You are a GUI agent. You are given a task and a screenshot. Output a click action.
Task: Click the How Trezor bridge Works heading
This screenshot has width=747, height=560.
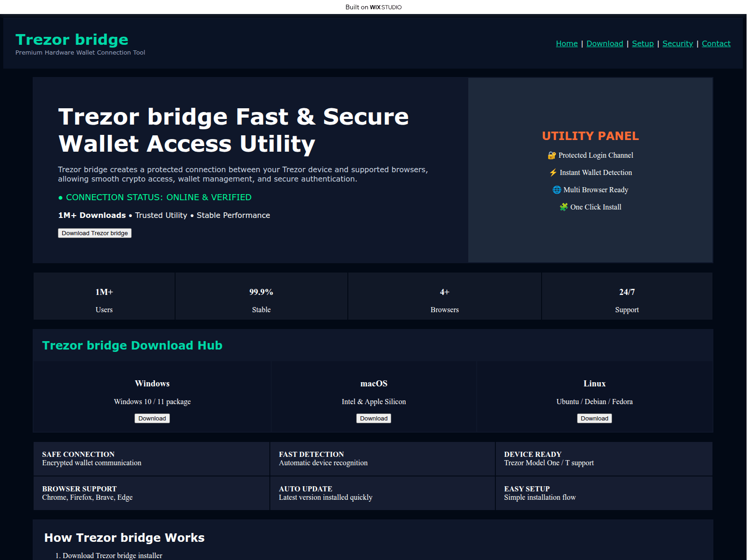click(x=124, y=538)
